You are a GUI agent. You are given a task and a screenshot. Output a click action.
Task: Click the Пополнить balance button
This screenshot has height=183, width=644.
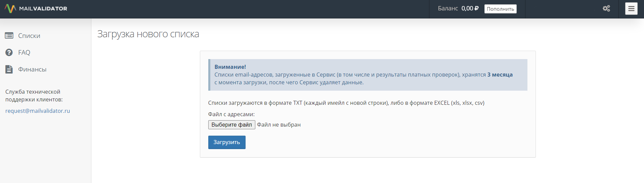[500, 9]
